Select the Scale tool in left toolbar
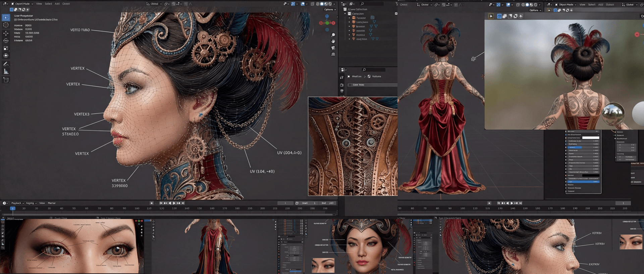 click(6, 48)
